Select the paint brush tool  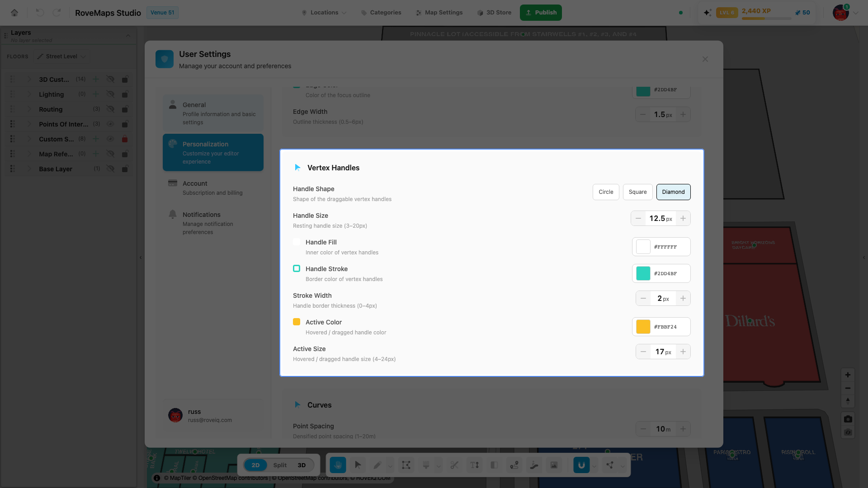426,465
